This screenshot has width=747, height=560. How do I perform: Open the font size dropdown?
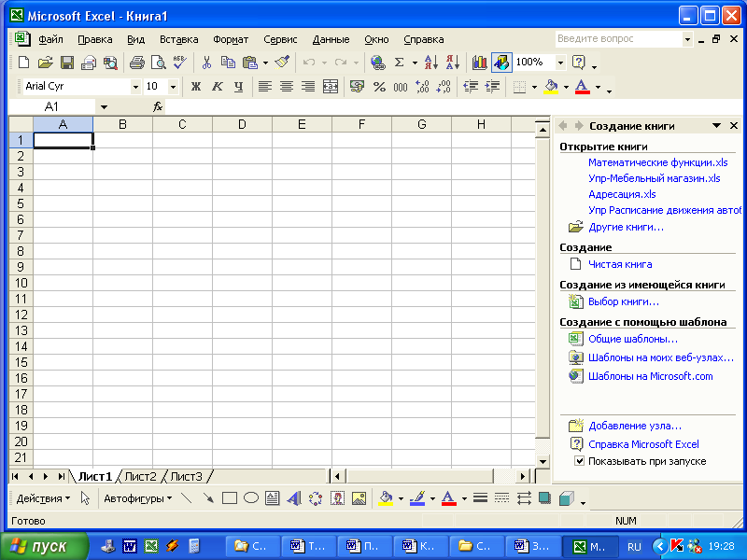[173, 87]
